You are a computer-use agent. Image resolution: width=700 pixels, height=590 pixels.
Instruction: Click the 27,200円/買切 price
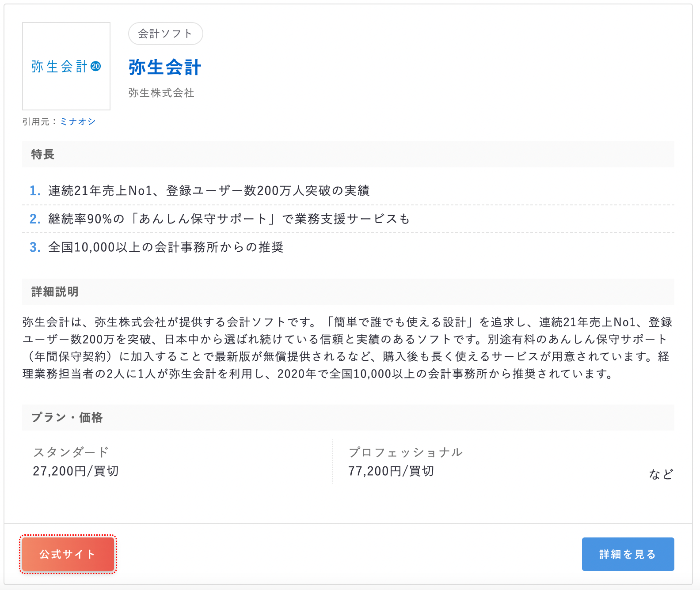pyautogui.click(x=76, y=471)
